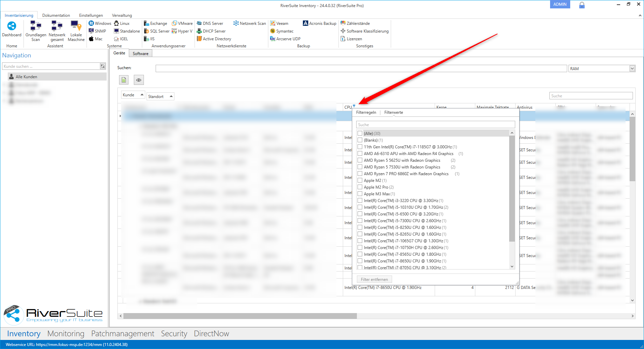
Task: Expand the Kunde grouping dropdown
Action: coord(142,95)
